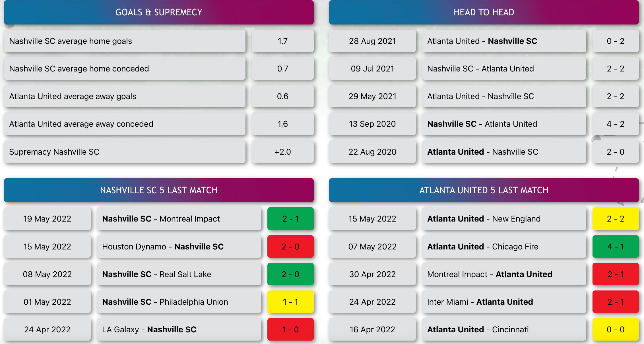
Task: Select the 4 - 2 head to head score
Action: point(616,124)
